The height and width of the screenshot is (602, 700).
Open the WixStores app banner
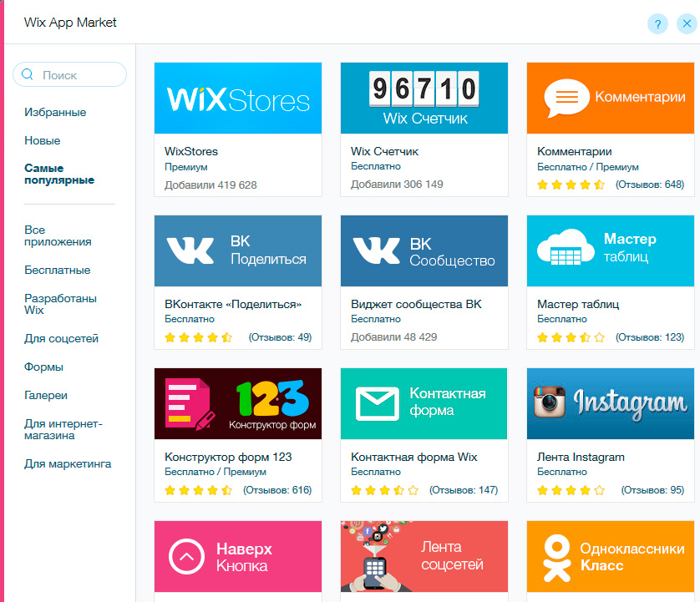coord(238,99)
